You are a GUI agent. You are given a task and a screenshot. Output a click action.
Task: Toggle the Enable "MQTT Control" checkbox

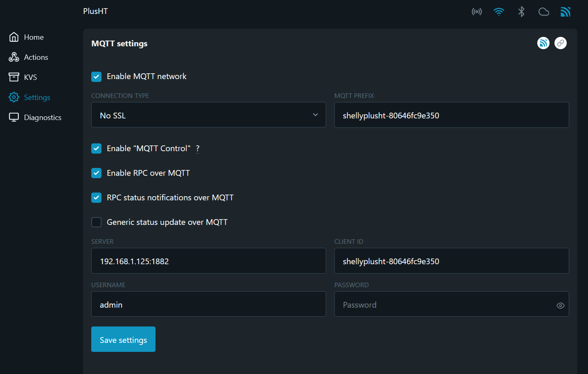[x=97, y=149]
